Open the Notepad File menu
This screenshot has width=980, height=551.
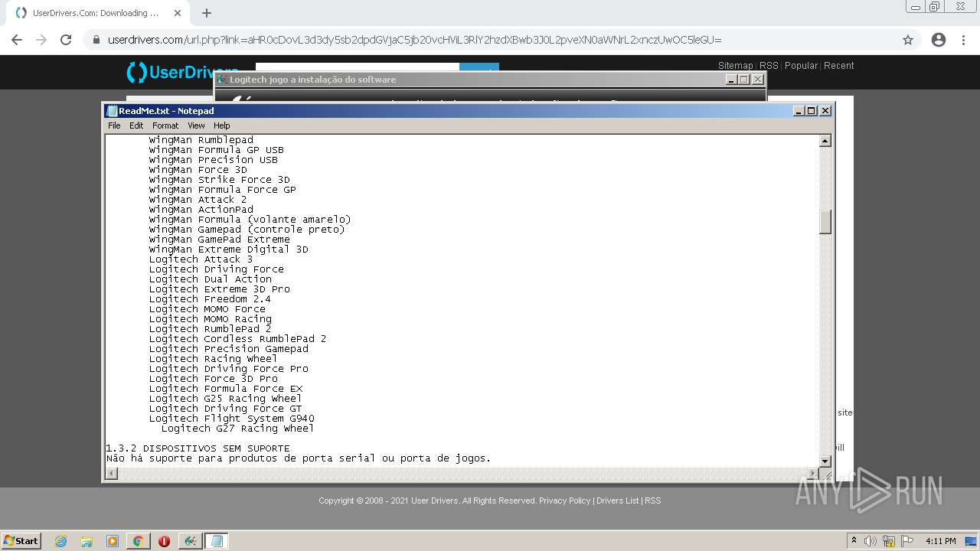point(114,126)
